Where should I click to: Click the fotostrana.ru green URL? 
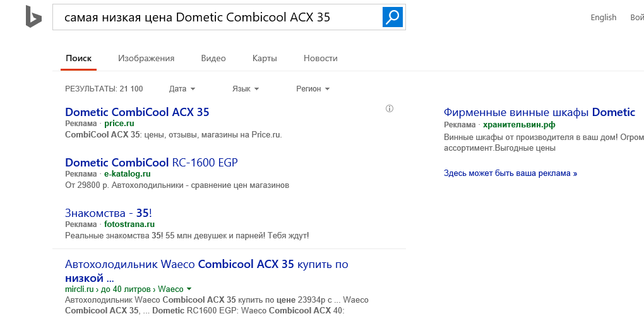coord(129,224)
